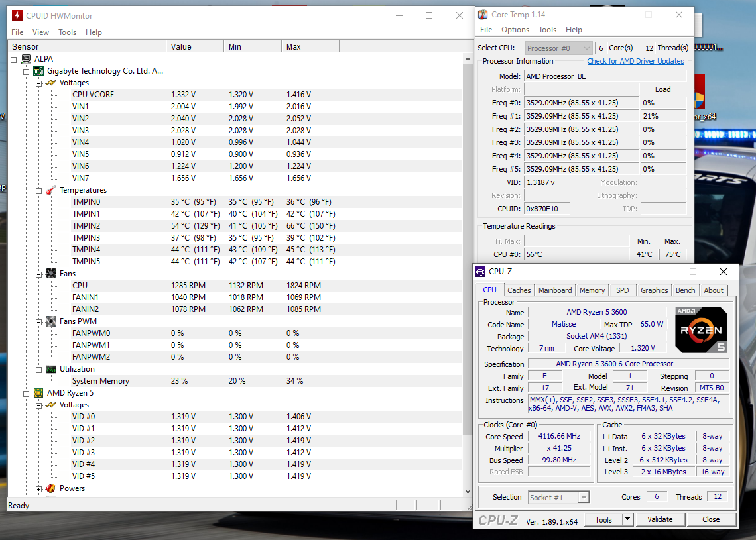756x540 pixels.
Task: Switch to the Bench tab in CPU-Z
Action: point(685,290)
